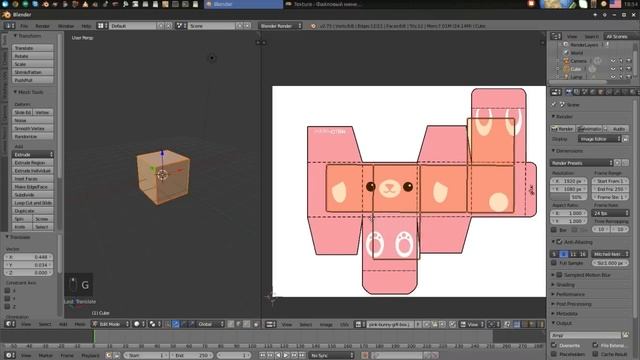Click the Cube object icon in outliner
The height and width of the screenshot is (360, 640).
tap(566, 69)
